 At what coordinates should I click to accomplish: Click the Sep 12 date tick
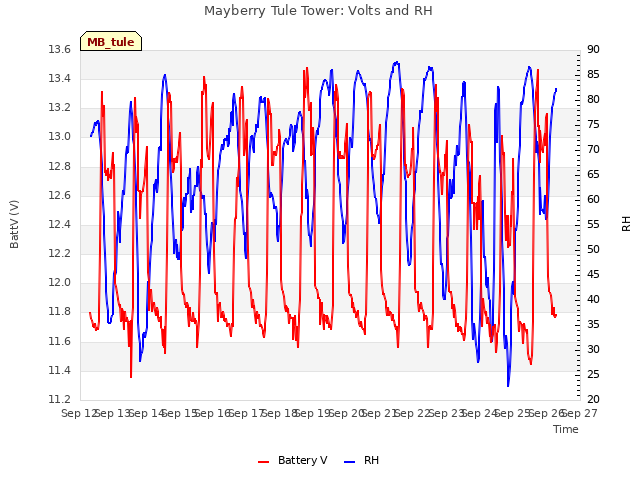tap(79, 413)
